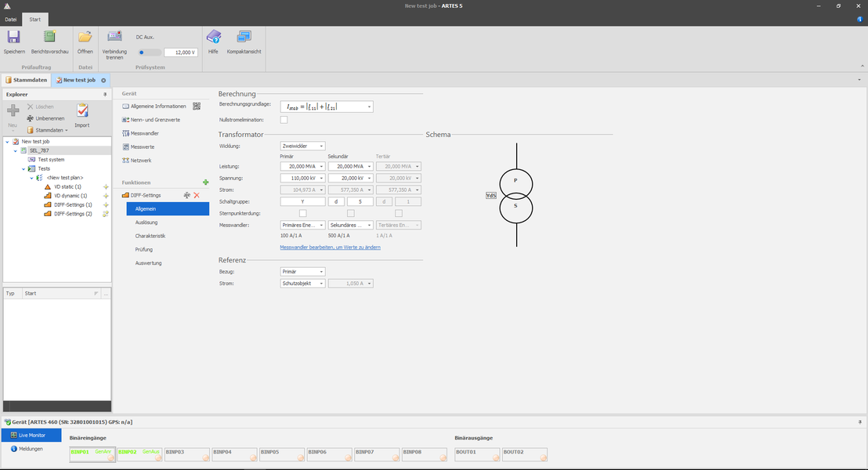
Task: Click the star icon beside VD dynamic (1)
Action: coord(106,196)
